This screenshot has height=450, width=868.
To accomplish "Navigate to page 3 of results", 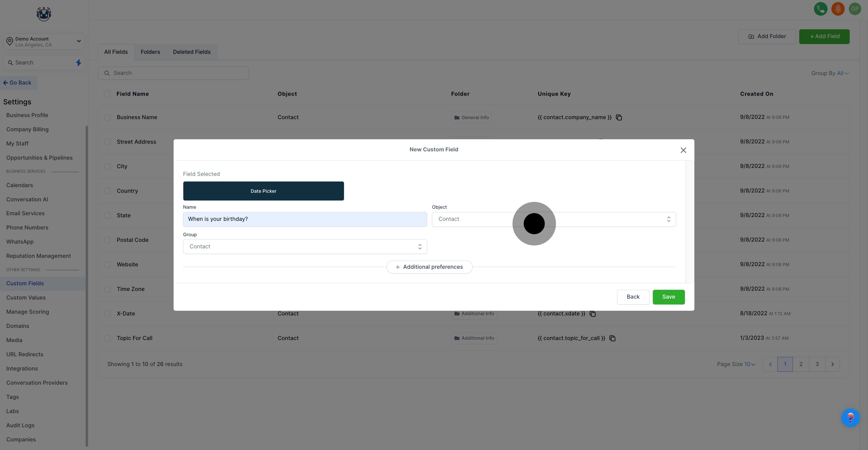I will (x=817, y=364).
